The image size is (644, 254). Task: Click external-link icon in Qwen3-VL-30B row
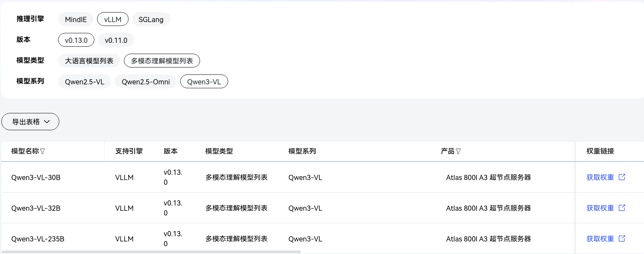[x=622, y=177]
